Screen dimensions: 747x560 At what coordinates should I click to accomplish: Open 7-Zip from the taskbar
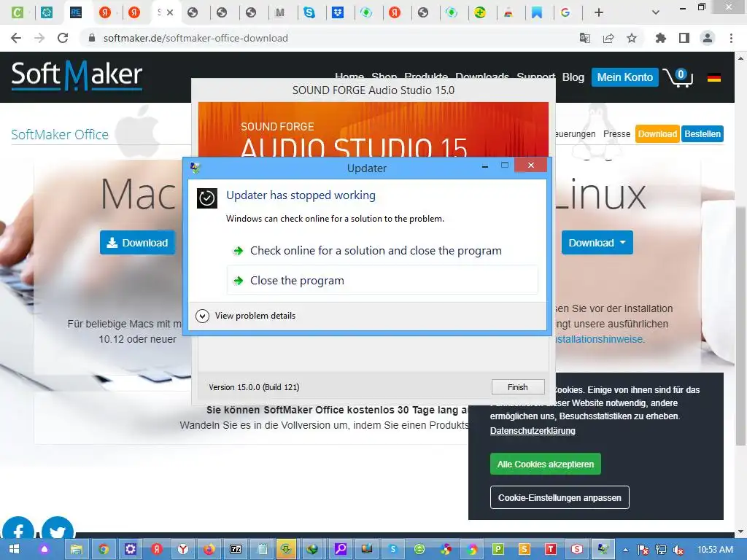click(x=236, y=549)
